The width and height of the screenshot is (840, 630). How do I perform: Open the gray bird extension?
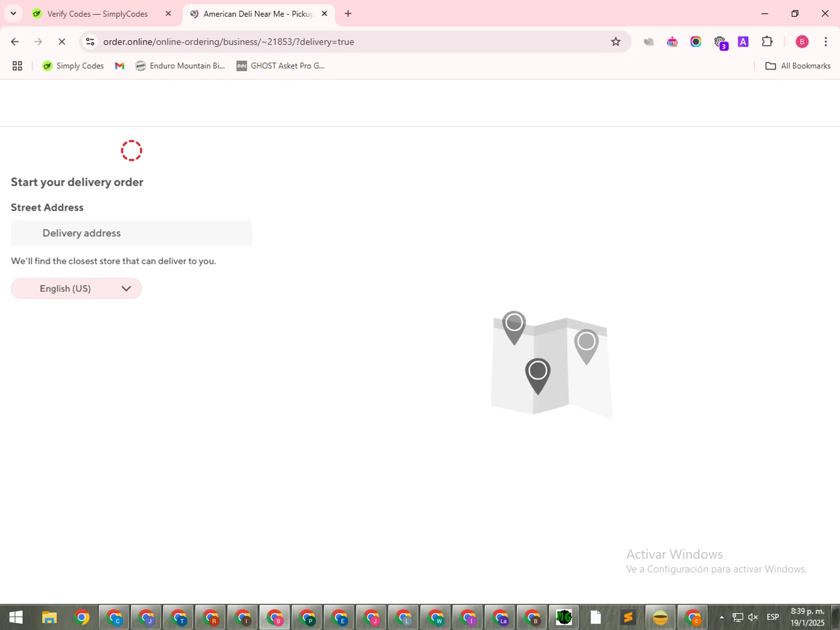click(x=648, y=41)
